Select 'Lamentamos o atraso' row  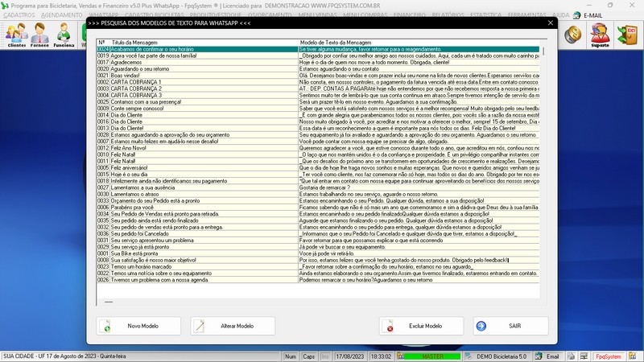318,194
